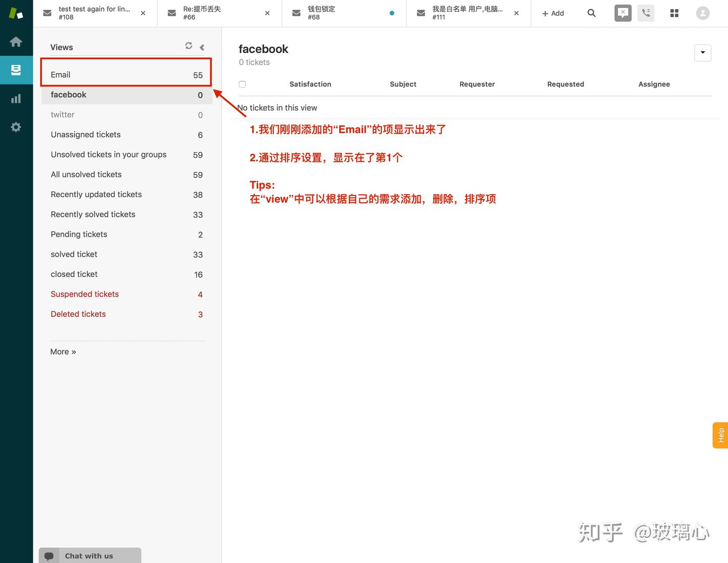The image size is (728, 563).
Task: Enable selection of all tickets in facebook view
Action: point(242,84)
